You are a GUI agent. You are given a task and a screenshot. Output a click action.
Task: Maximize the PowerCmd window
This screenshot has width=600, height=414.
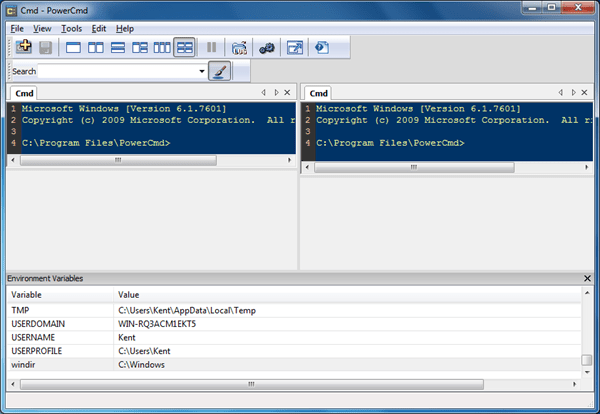(x=551, y=7)
